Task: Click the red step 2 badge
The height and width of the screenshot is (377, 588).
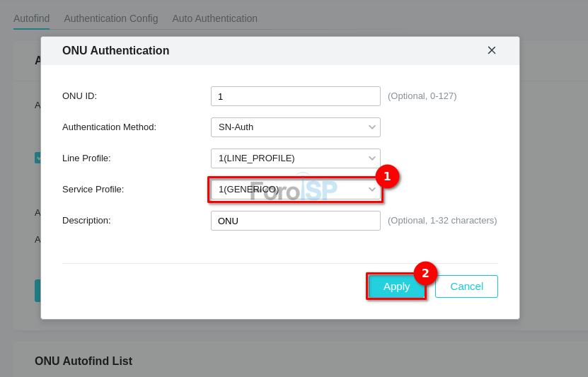Action: point(425,273)
